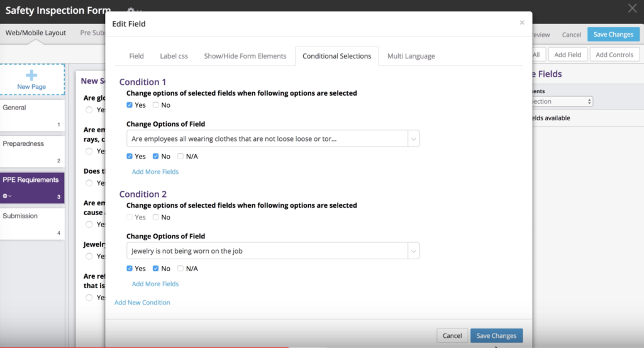Viewport: 644px width, 348px height.
Task: Uncheck Yes under Condition 1 trigger options
Action: click(x=130, y=104)
